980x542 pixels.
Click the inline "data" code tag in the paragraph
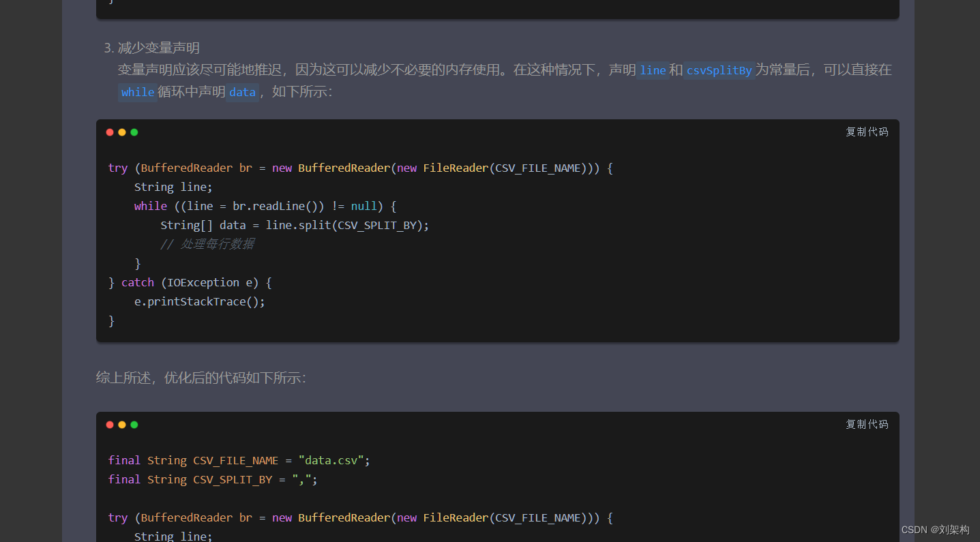(242, 92)
